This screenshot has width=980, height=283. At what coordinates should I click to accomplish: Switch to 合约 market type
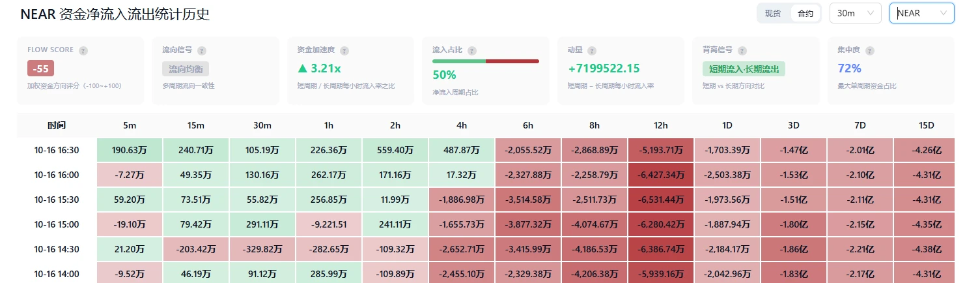pos(805,13)
